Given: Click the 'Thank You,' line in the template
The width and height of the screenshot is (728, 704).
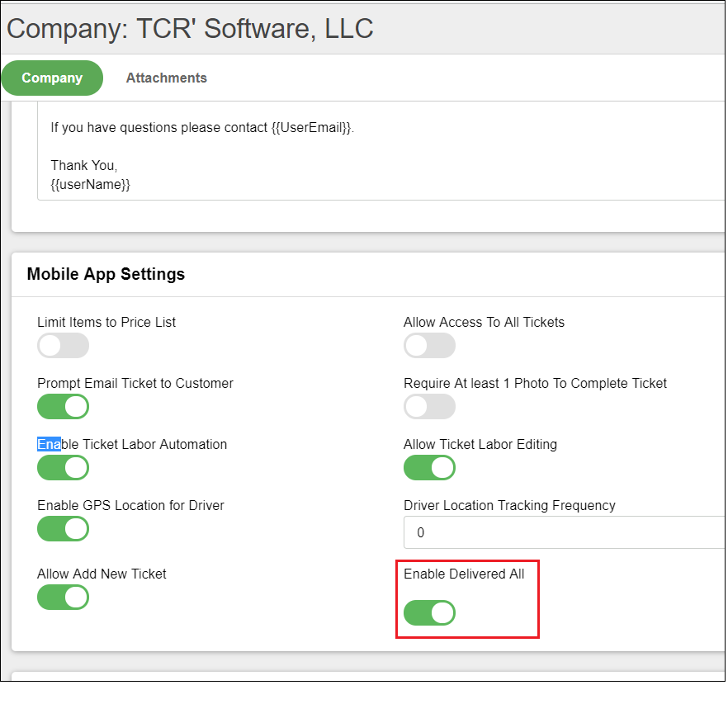Looking at the screenshot, I should [x=84, y=165].
